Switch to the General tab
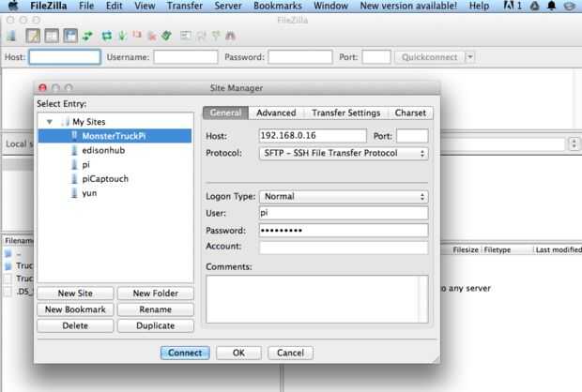This screenshot has width=582, height=392. (225, 113)
